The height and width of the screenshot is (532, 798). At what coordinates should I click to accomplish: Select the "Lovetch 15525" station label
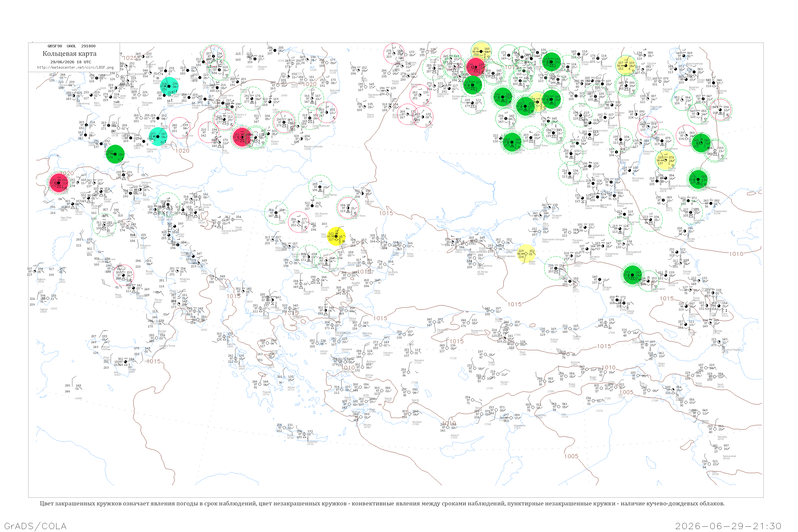click(325, 289)
